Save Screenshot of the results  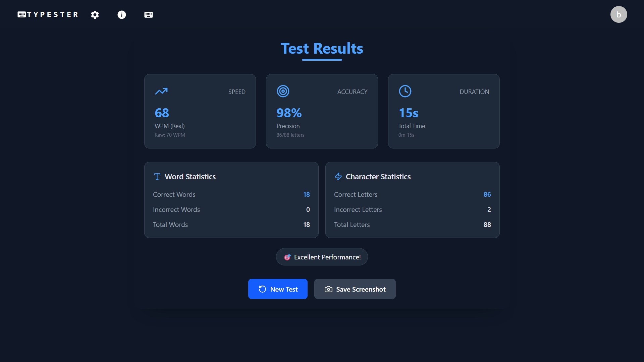355,289
